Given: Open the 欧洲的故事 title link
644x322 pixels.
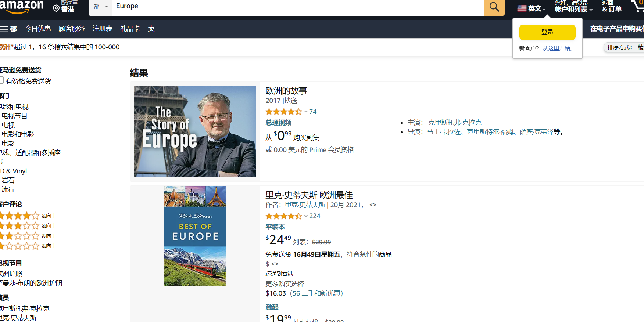Looking at the screenshot, I should (286, 91).
